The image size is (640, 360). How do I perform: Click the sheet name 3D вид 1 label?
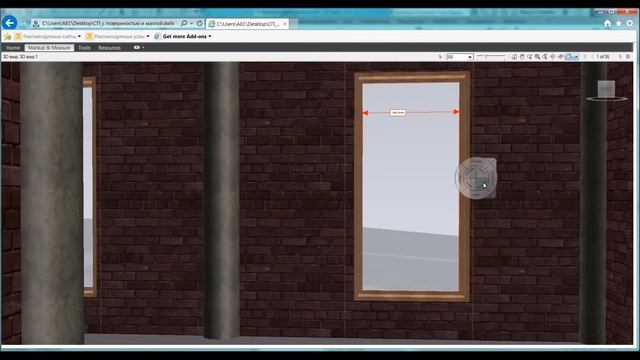pos(20,57)
